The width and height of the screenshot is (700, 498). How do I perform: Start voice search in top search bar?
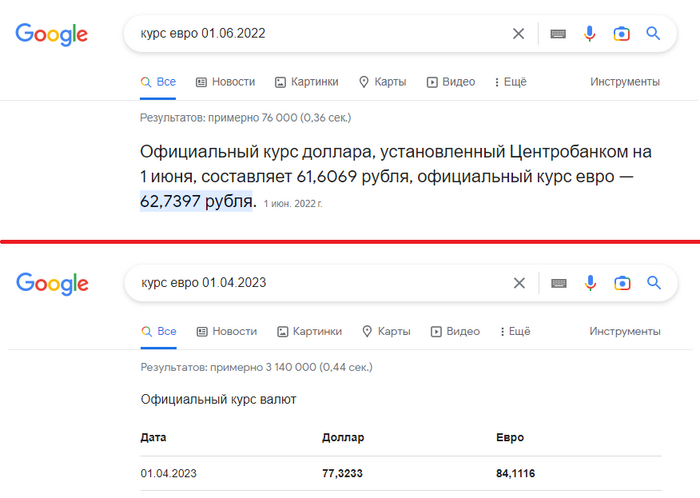pos(590,33)
